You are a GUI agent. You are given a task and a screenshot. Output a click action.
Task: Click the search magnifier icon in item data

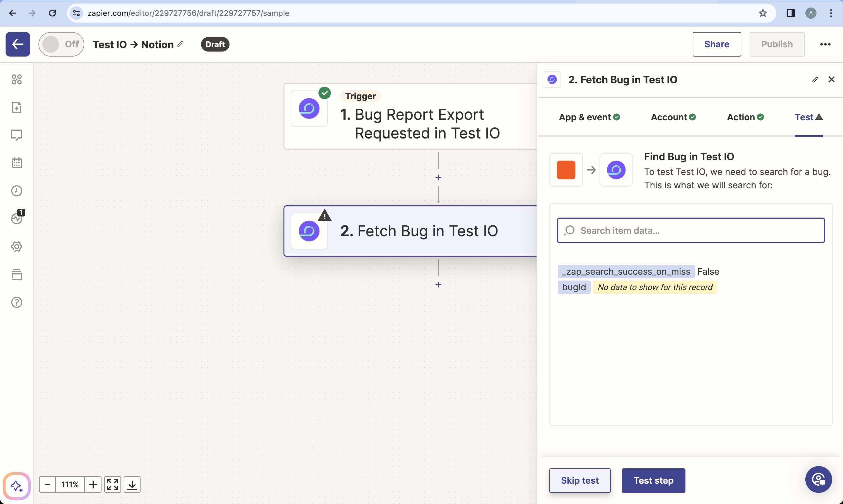[x=570, y=230]
